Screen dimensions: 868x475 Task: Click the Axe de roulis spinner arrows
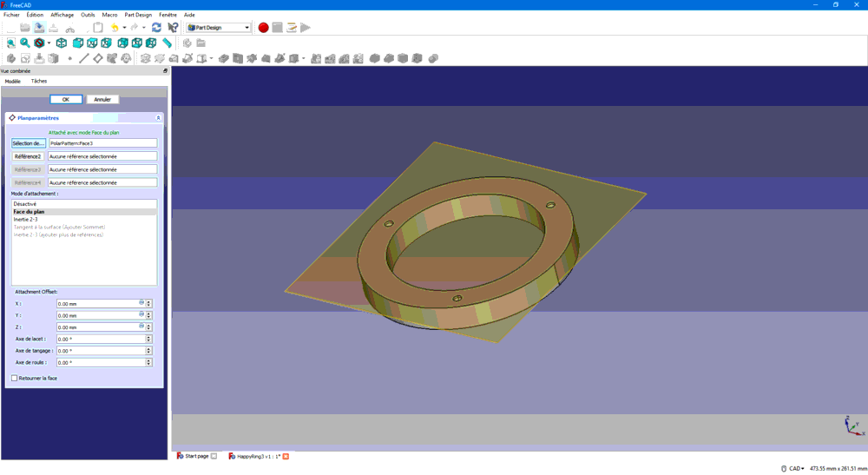[149, 363]
